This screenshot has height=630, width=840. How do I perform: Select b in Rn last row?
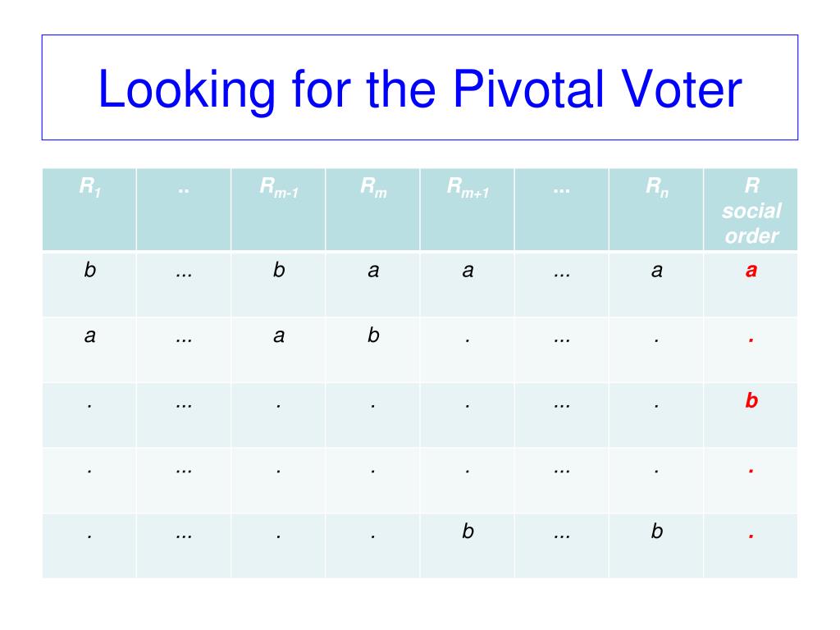(x=657, y=531)
